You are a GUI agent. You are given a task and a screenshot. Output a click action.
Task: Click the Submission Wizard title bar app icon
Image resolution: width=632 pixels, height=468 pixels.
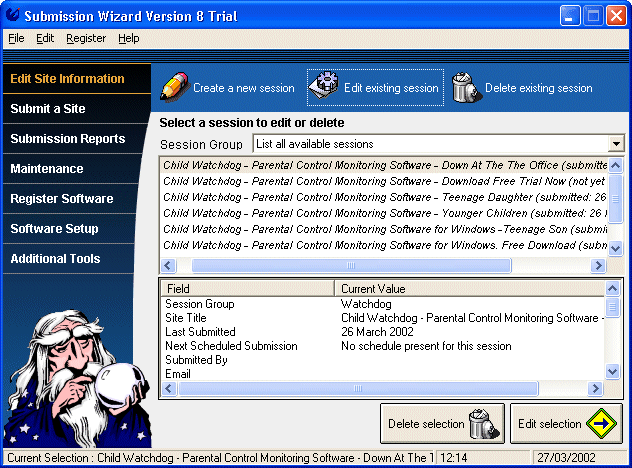pos(12,15)
